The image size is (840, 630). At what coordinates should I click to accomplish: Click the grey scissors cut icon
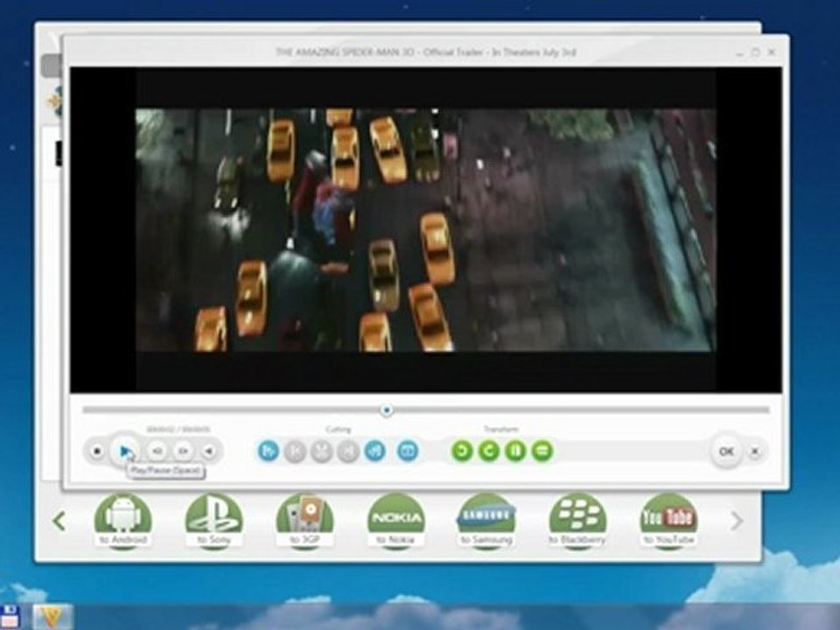(321, 451)
